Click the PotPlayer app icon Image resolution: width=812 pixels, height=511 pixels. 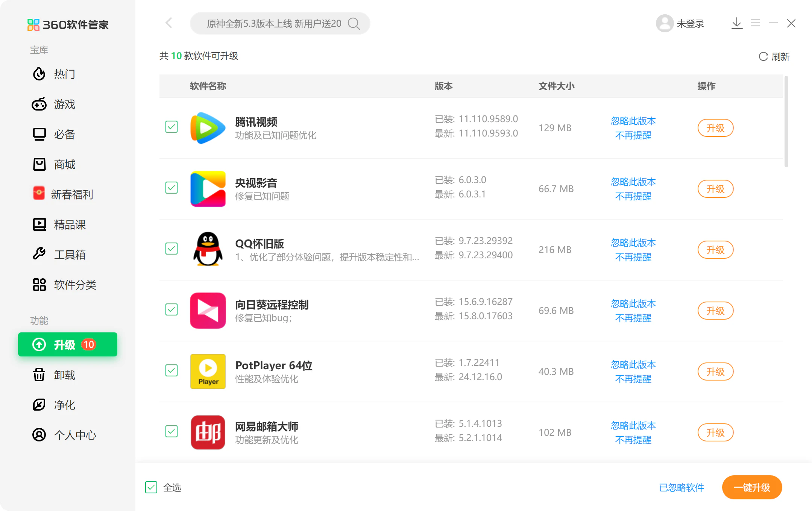[208, 371]
